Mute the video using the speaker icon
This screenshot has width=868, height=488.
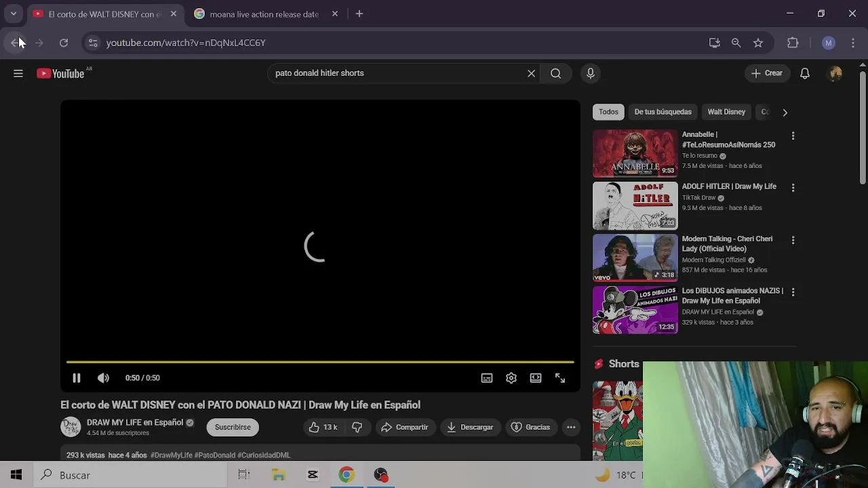pyautogui.click(x=103, y=378)
